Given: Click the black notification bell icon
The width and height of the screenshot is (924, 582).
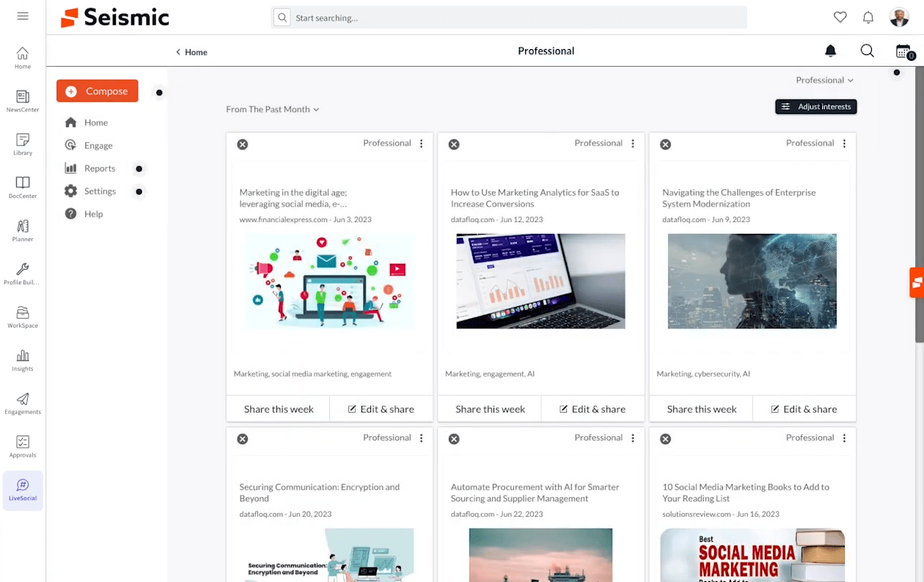Looking at the screenshot, I should (x=830, y=51).
